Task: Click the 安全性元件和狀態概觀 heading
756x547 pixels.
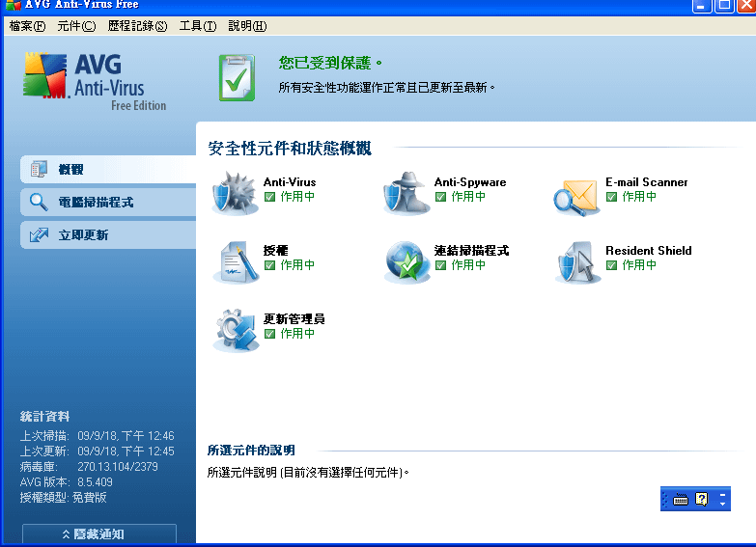Action: 290,148
